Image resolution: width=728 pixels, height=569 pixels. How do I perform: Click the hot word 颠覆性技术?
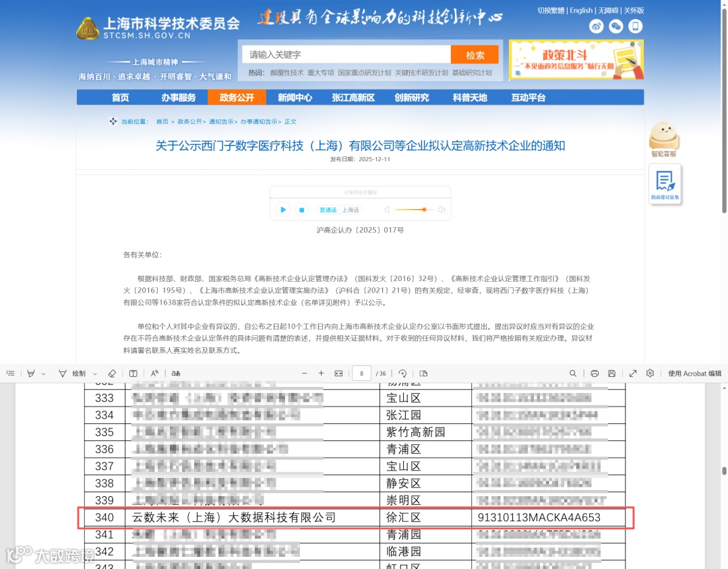tap(287, 72)
